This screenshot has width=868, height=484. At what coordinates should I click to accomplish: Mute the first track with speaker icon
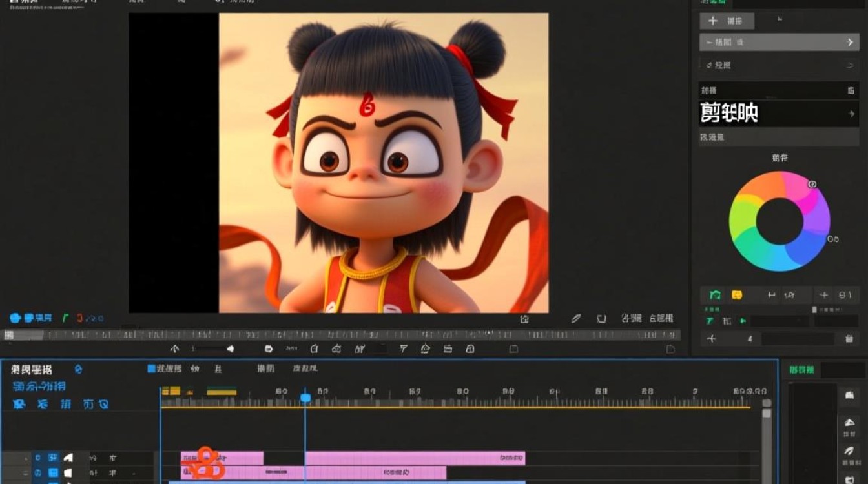tap(68, 458)
